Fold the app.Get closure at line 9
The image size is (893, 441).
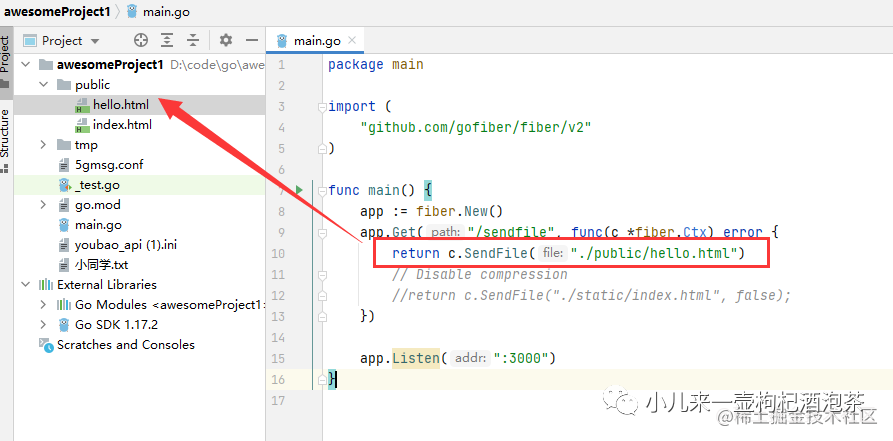pos(322,232)
